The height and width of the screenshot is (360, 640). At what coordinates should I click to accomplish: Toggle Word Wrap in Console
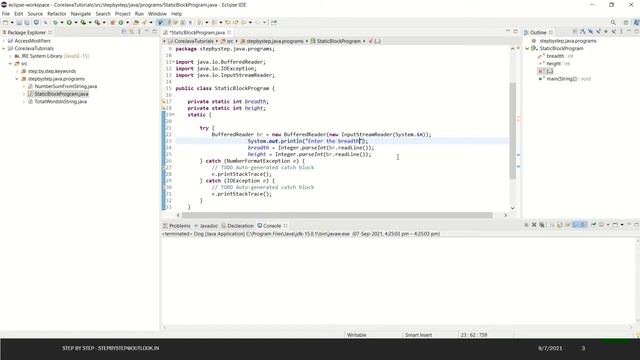coord(567,225)
